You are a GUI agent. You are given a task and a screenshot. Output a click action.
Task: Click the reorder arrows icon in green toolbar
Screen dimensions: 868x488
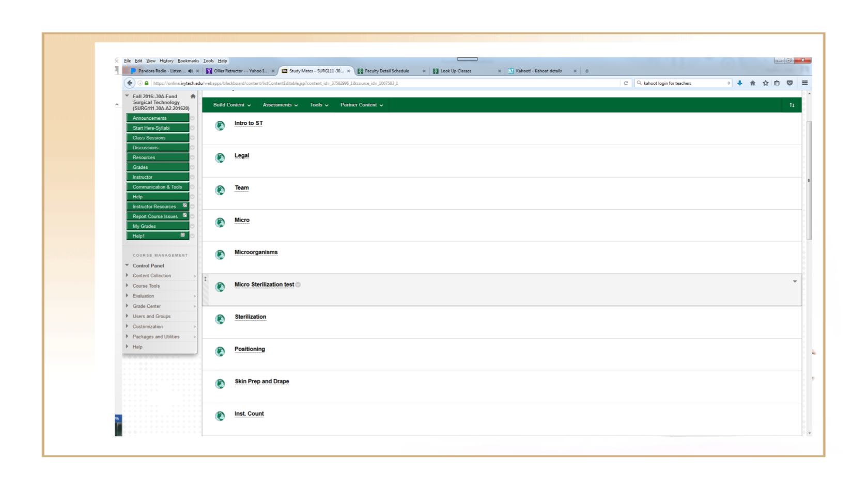(x=792, y=105)
